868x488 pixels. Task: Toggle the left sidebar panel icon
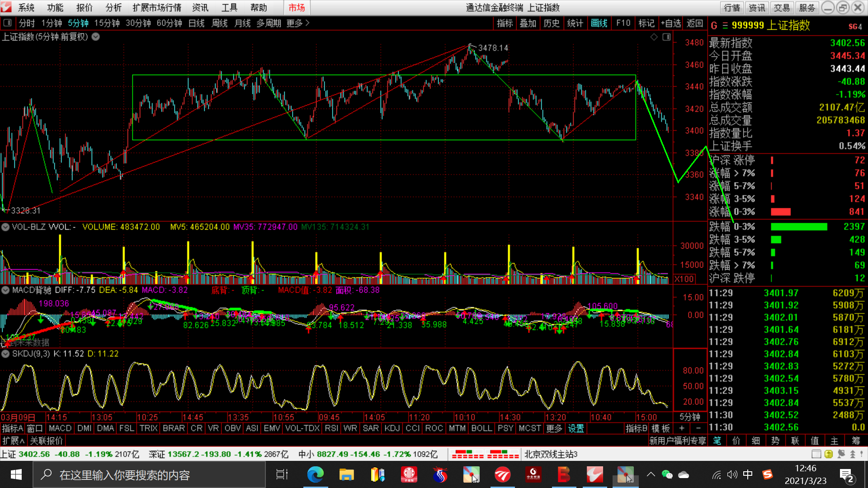(7, 23)
